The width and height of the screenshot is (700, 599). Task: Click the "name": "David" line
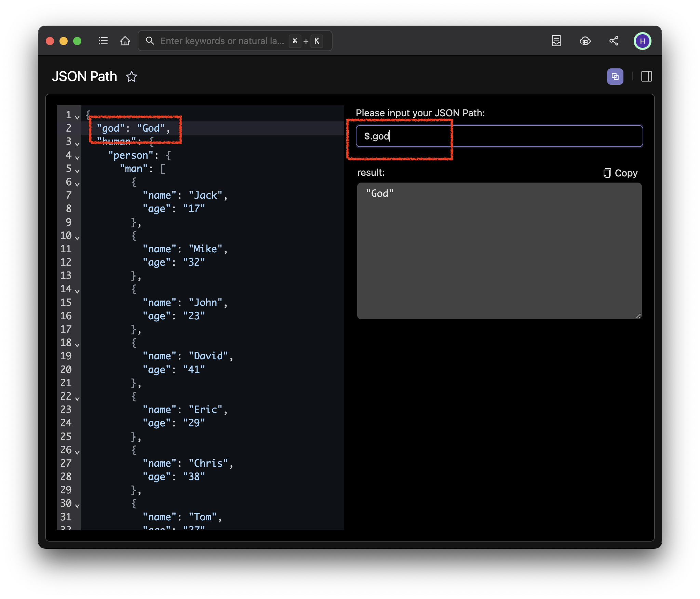pyautogui.click(x=188, y=356)
